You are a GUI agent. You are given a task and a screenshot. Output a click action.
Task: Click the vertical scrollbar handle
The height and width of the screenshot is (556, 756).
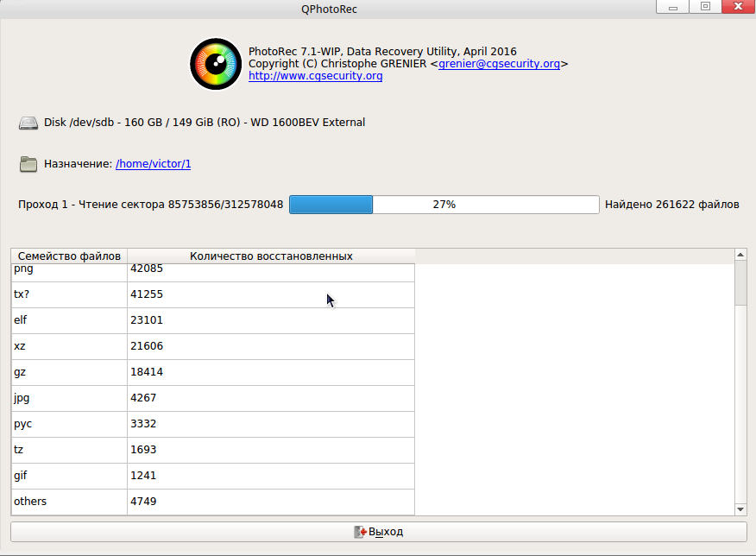(x=740, y=282)
